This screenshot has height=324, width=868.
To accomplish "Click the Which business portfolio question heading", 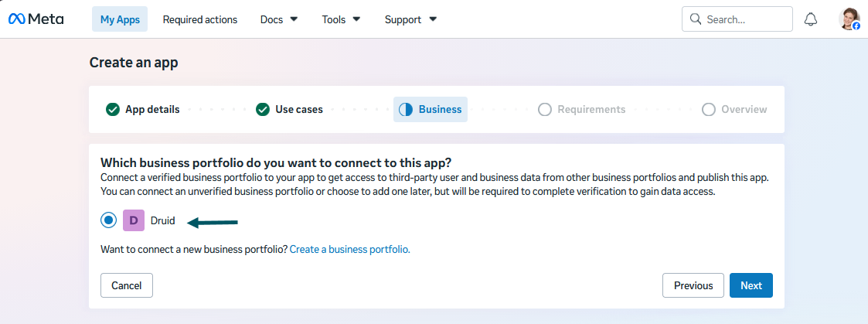I will tap(276, 163).
